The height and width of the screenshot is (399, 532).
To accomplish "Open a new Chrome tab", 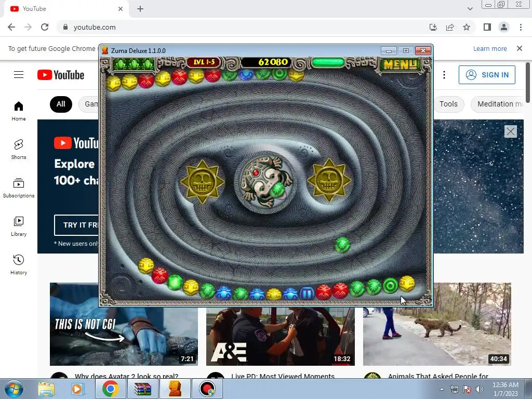I will [140, 9].
